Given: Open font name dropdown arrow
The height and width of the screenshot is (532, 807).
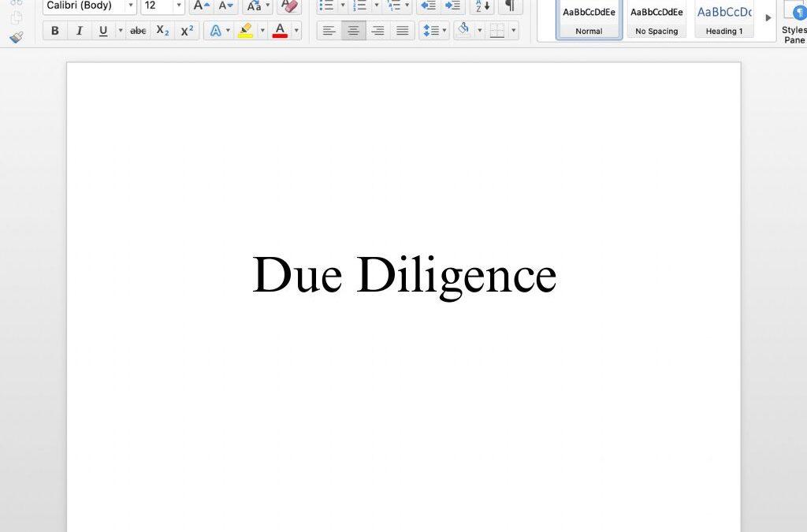Looking at the screenshot, I should point(131,6).
